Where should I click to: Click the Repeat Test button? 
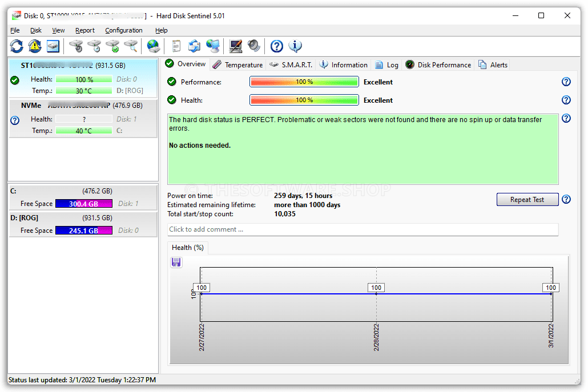tap(527, 200)
